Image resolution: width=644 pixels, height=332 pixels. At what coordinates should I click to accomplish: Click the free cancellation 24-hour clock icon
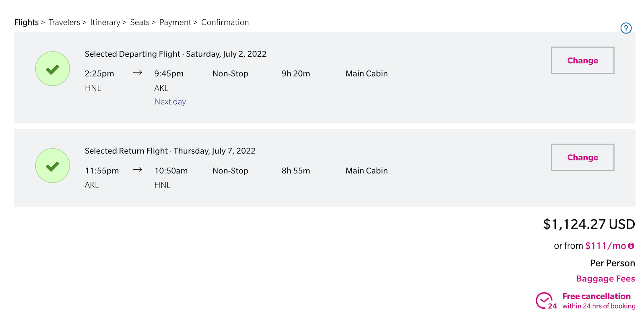(x=545, y=301)
